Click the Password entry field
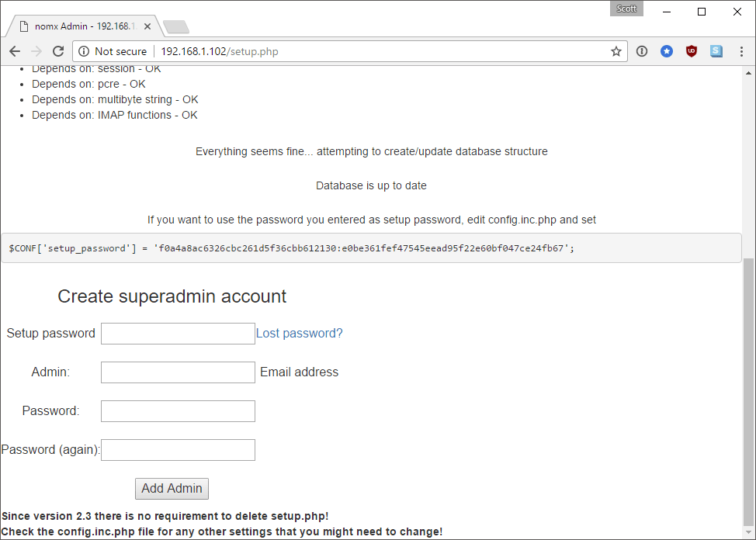 pos(177,410)
